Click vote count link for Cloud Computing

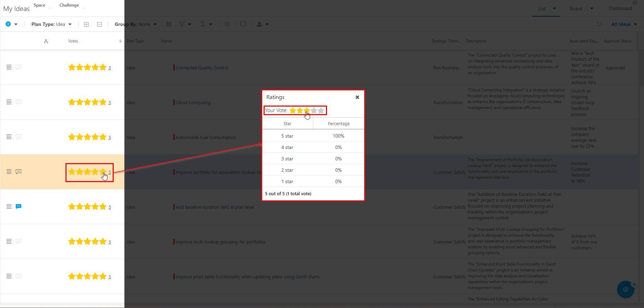110,103
